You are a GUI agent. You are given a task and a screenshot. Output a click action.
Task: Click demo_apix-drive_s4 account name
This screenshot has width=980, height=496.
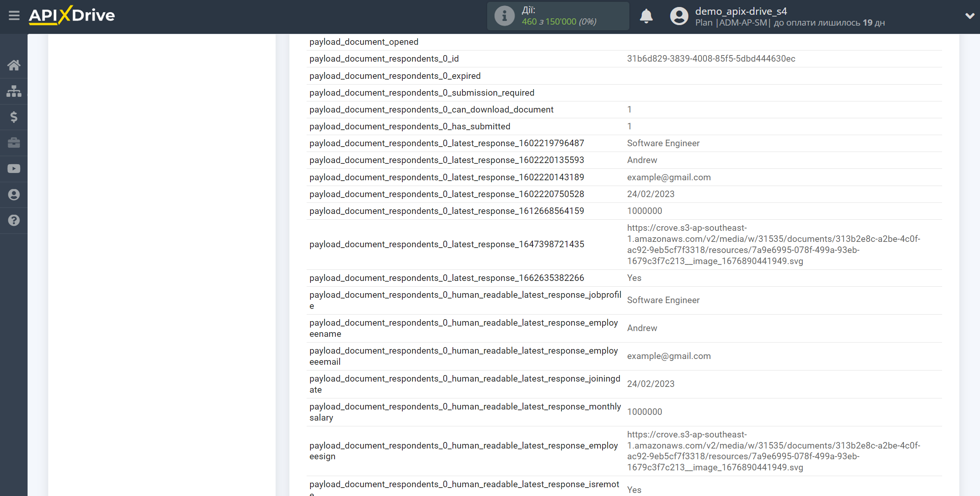741,11
